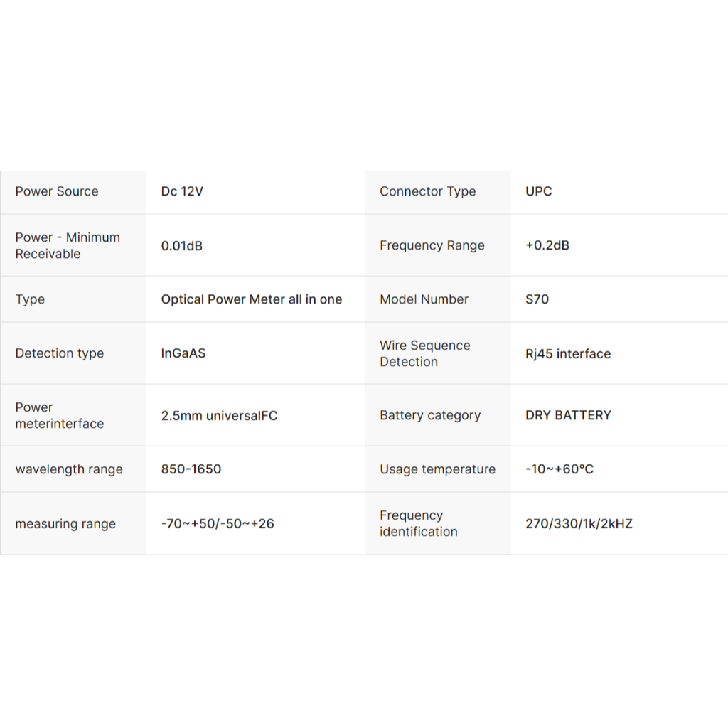Click Optical Power Meter all in one
Screen dimensions: 728x728
251,299
